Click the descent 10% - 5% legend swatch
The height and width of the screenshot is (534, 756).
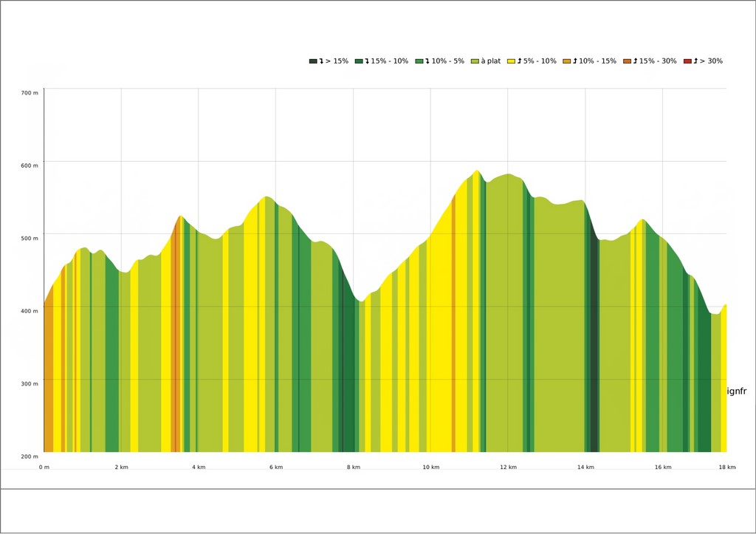[x=419, y=61]
